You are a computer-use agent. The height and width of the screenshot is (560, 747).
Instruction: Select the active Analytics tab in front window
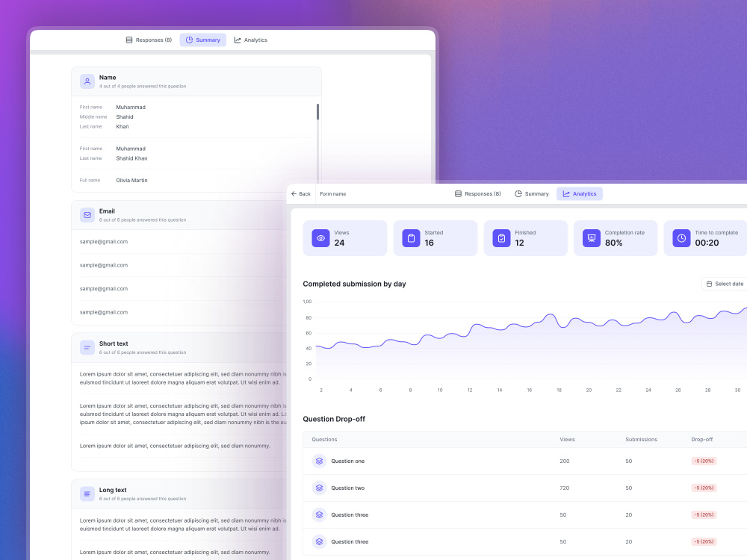(x=580, y=194)
